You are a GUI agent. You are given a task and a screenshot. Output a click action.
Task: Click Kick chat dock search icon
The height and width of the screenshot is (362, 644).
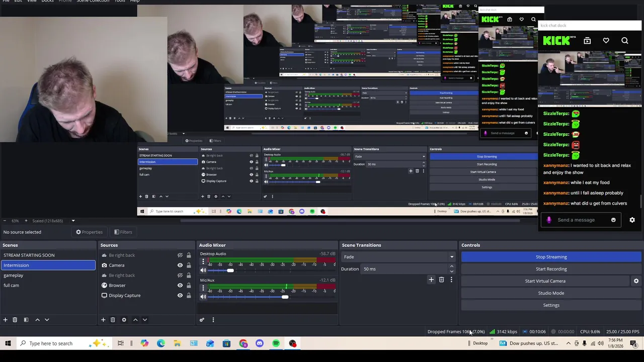pyautogui.click(x=625, y=41)
